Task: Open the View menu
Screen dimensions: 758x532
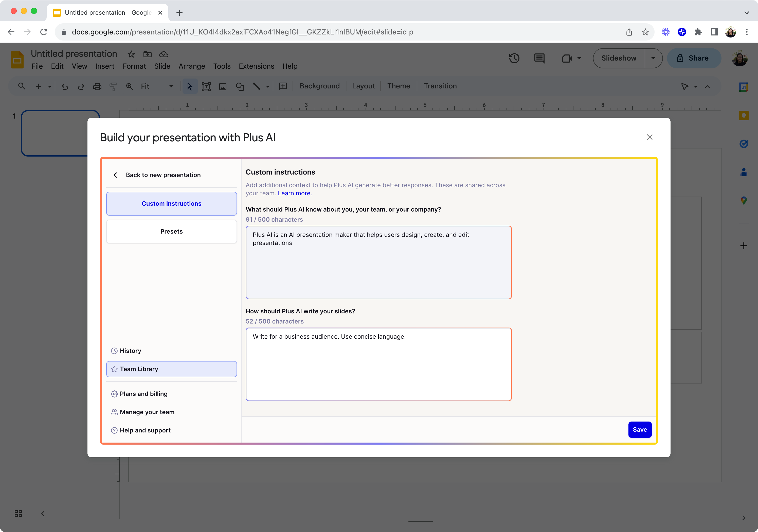Action: (x=80, y=66)
